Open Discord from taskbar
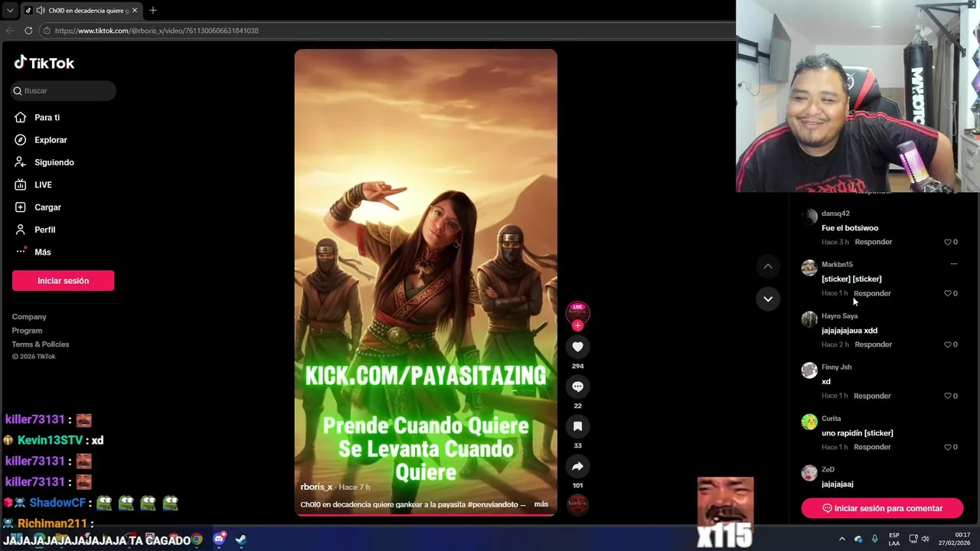The image size is (980, 551). tap(220, 539)
